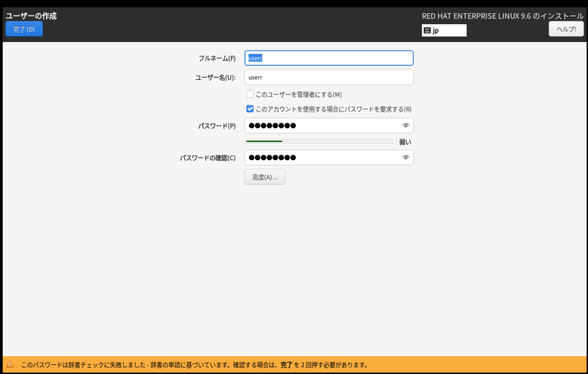Click the フルネーム(F) field label
This screenshot has width=588, height=374.
pos(217,58)
